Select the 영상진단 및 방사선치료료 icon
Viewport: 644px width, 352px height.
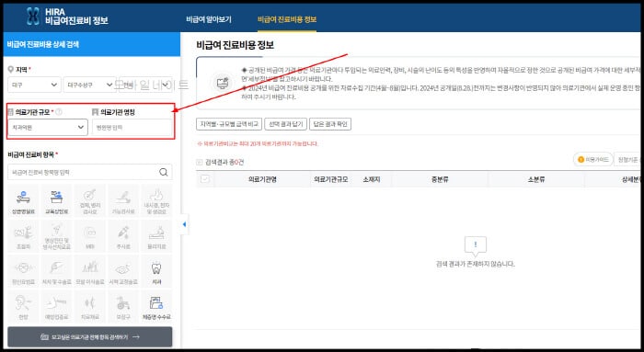click(57, 236)
